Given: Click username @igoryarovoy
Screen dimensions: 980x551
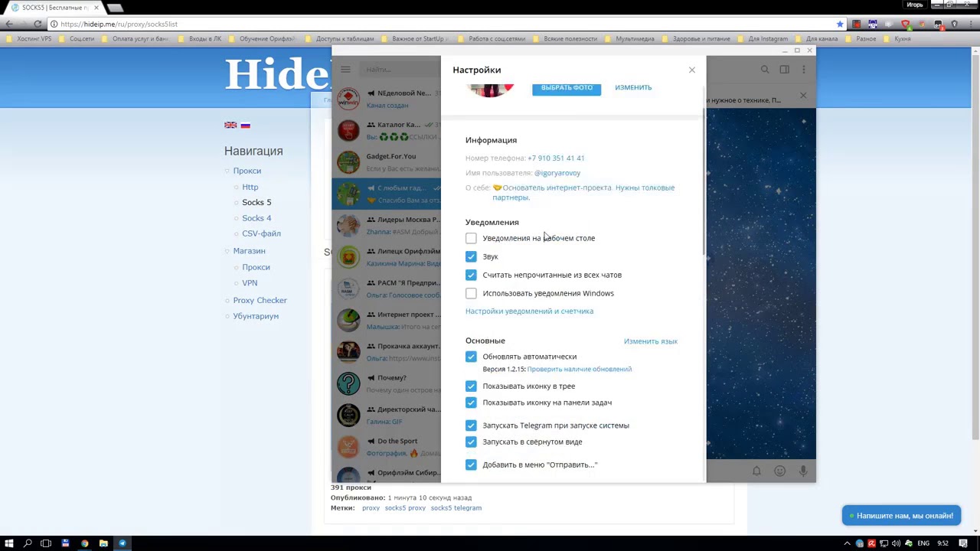Looking at the screenshot, I should point(557,173).
